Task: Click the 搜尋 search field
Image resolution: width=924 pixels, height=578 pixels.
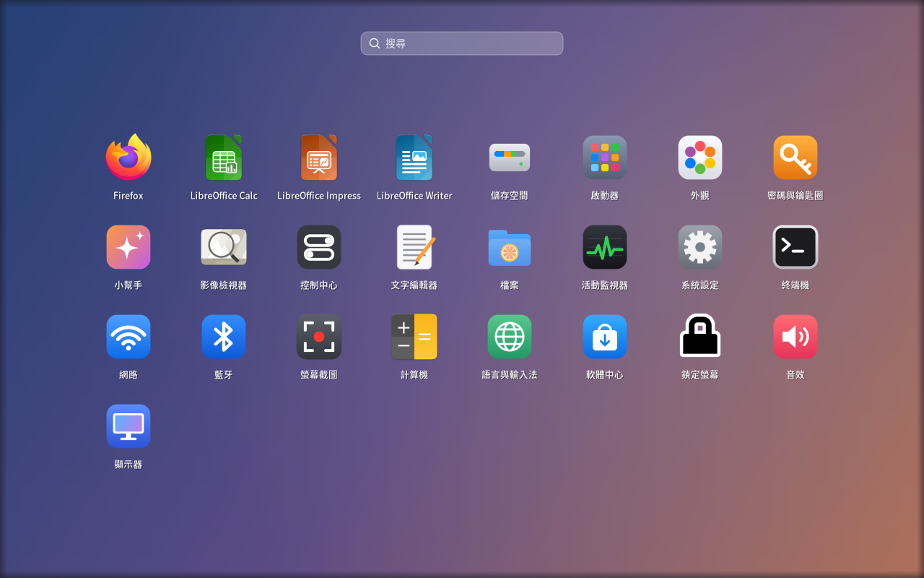Action: point(462,43)
